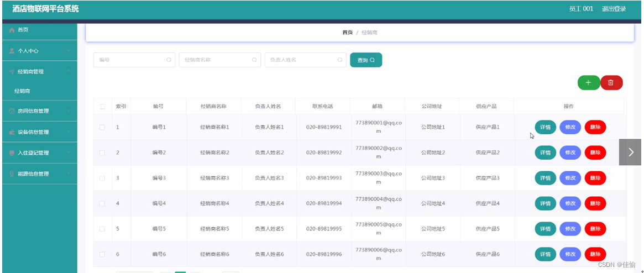Click the paper-plane icon beside 经销商管理
644x273 pixels.
pos(12,72)
